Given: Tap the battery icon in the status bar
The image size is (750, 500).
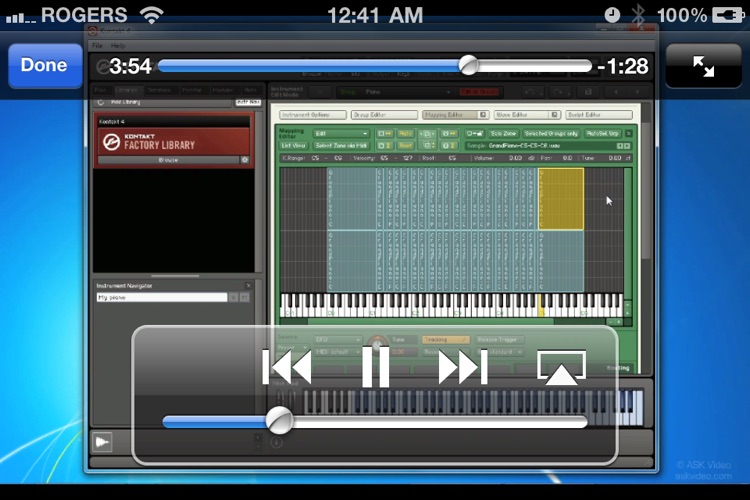Looking at the screenshot, I should 728,15.
